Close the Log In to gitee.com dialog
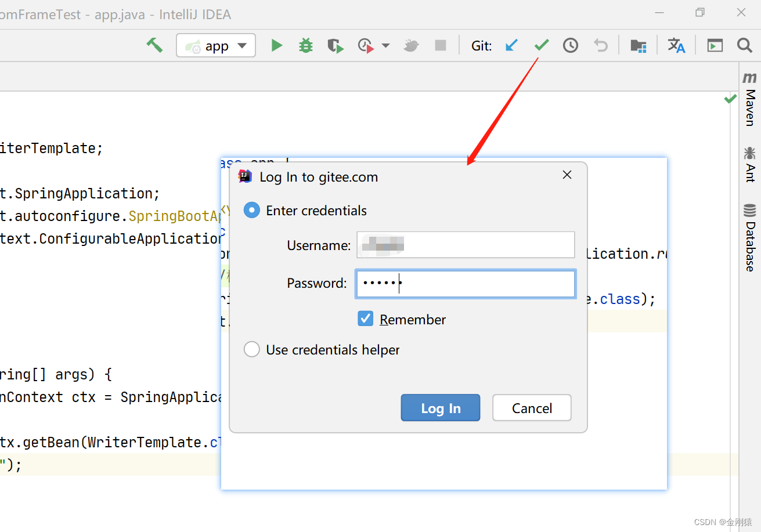This screenshot has height=532, width=761. [567, 175]
